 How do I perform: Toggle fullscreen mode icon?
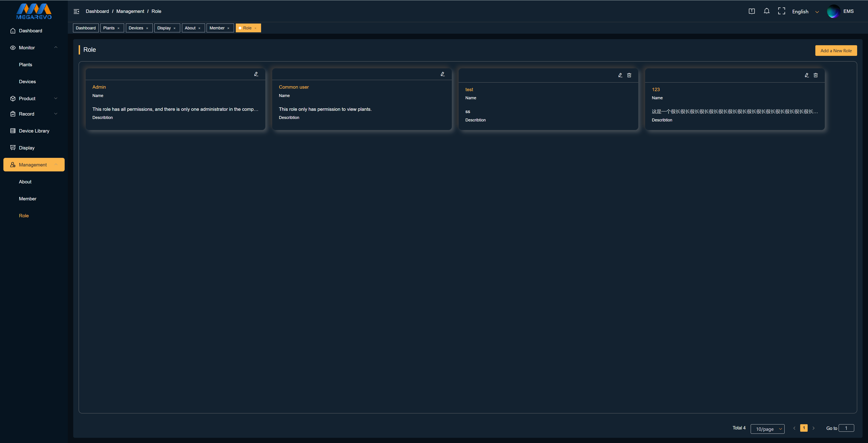pyautogui.click(x=781, y=11)
